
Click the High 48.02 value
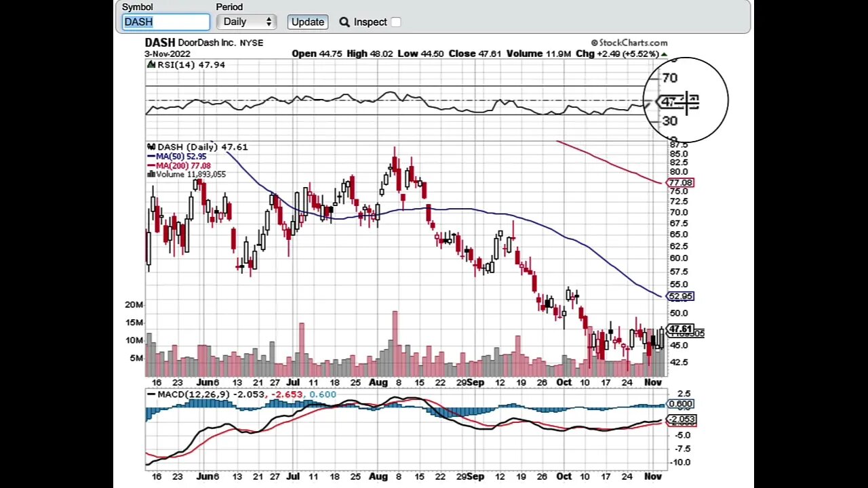tap(370, 54)
